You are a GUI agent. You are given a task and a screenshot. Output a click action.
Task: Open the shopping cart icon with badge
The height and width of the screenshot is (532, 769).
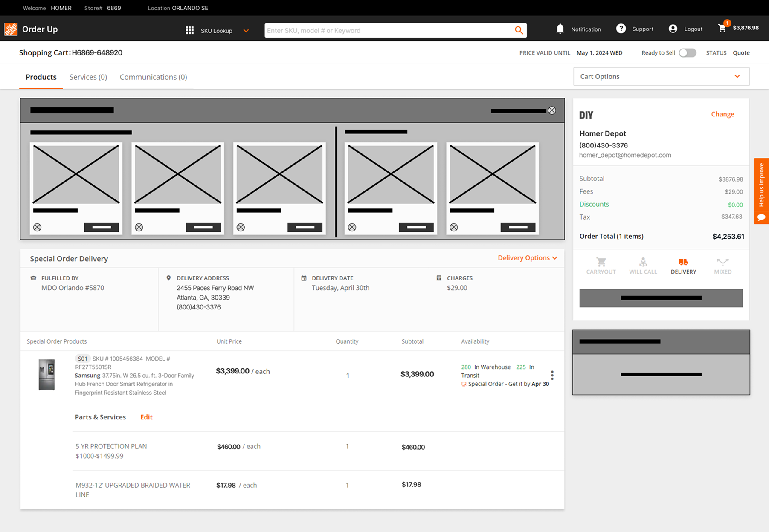pos(723,26)
